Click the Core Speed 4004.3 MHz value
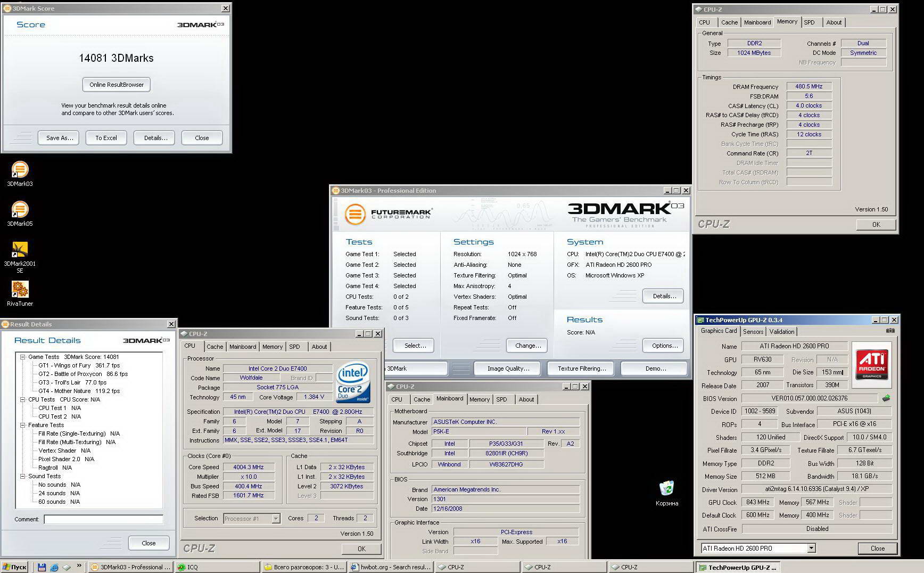This screenshot has height=573, width=924. pyautogui.click(x=249, y=467)
